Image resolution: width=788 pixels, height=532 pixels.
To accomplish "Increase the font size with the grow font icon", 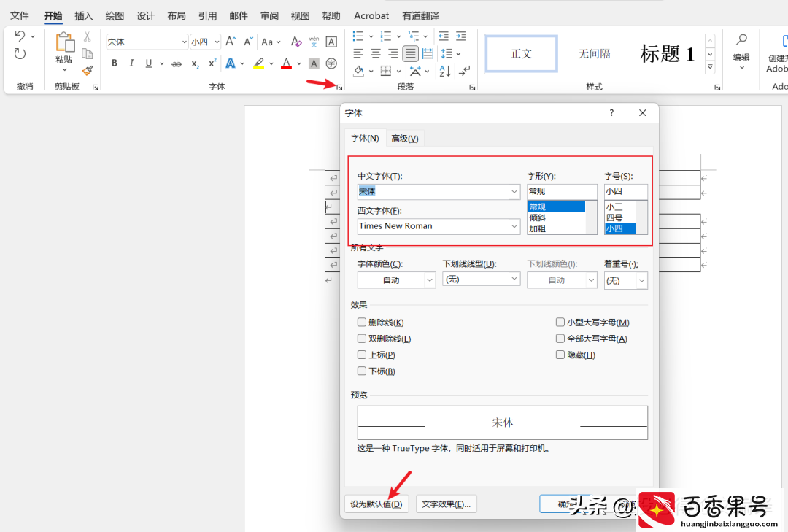I will click(230, 42).
